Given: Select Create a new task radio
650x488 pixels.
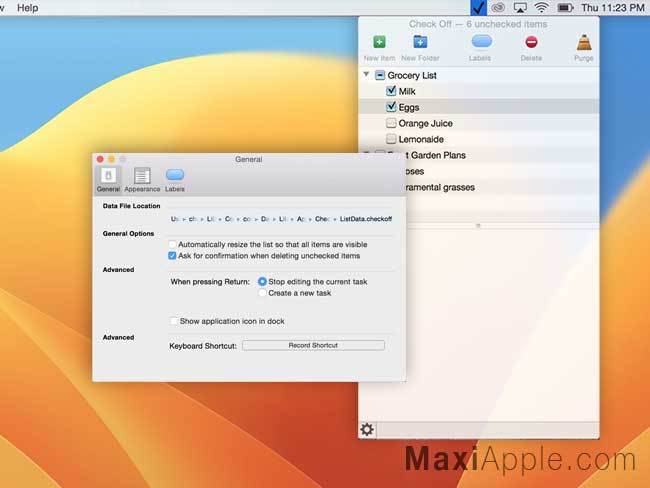Looking at the screenshot, I should (x=262, y=293).
